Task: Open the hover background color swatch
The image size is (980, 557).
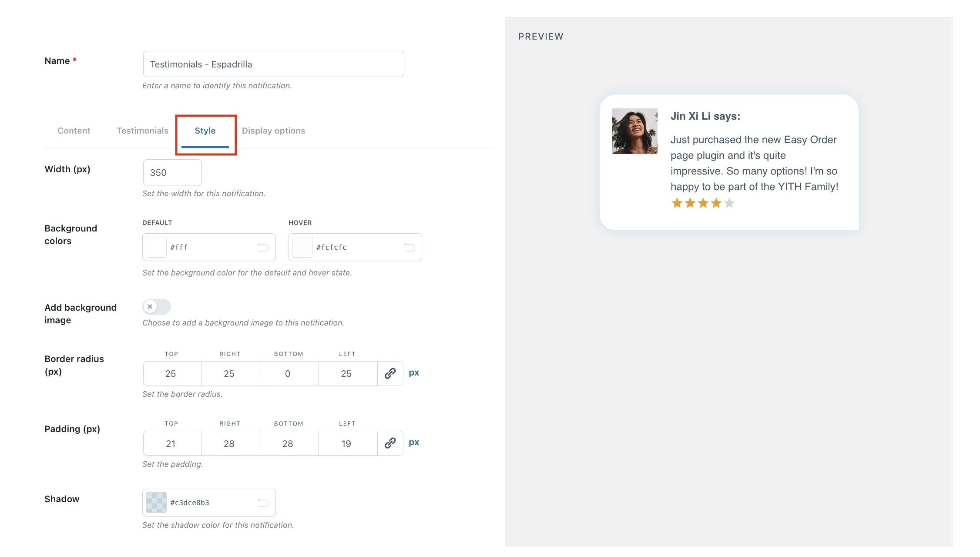Action: point(302,247)
